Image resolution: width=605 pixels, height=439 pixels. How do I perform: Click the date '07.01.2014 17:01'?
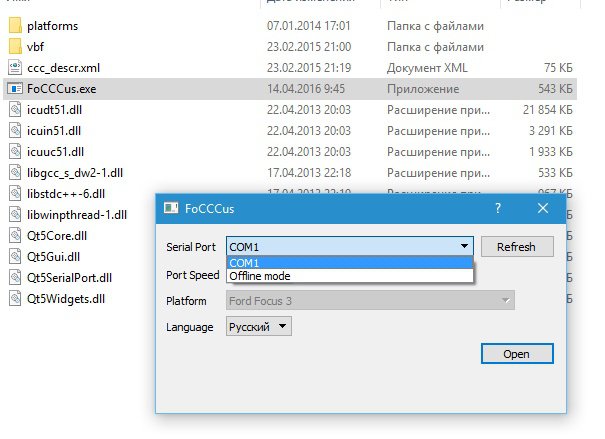pyautogui.click(x=309, y=26)
